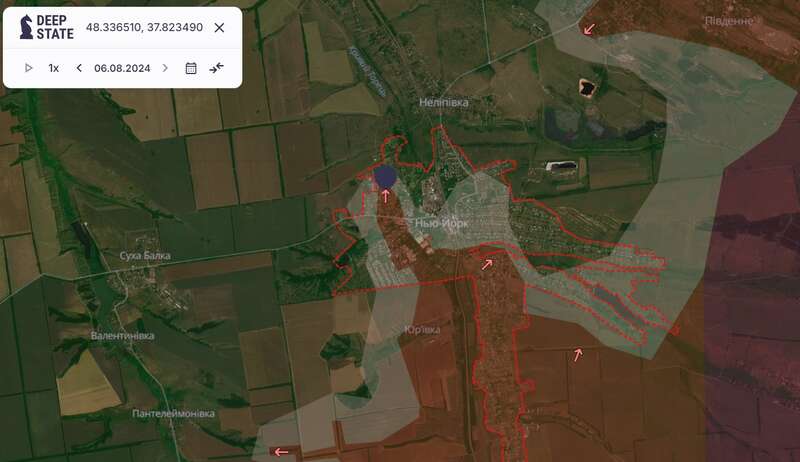Click the date 06.08.2024 field

122,68
